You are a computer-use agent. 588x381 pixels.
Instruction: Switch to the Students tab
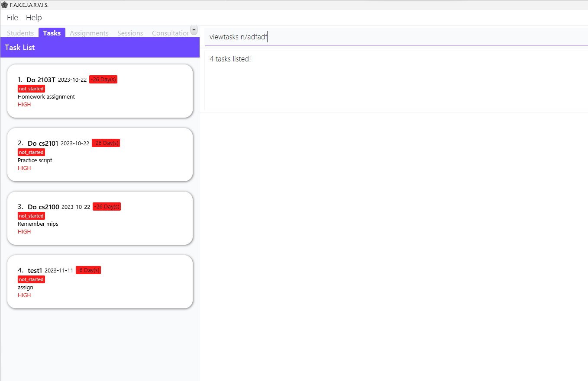20,33
